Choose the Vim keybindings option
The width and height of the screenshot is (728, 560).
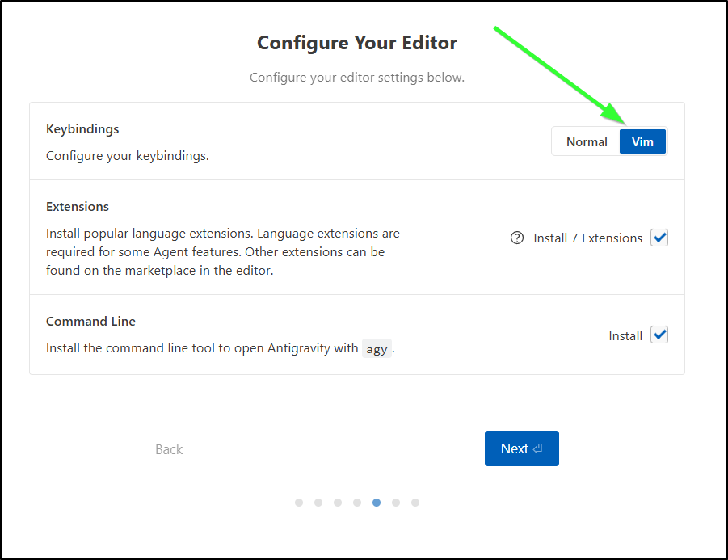tap(642, 141)
